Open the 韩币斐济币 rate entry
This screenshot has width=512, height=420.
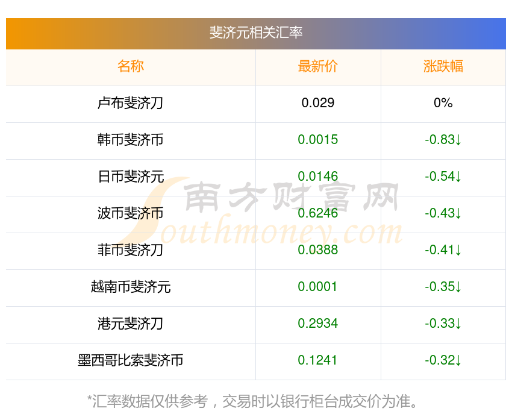pos(131,140)
